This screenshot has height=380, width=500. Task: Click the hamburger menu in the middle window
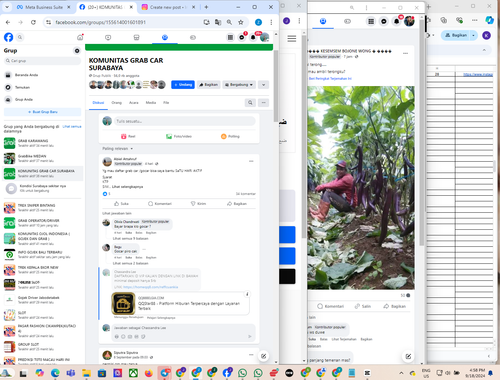point(292,39)
